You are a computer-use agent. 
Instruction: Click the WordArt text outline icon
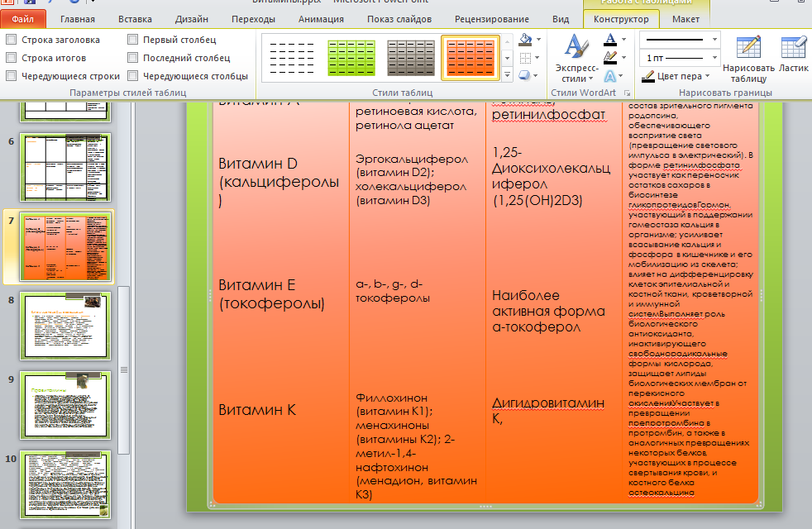tap(610, 58)
